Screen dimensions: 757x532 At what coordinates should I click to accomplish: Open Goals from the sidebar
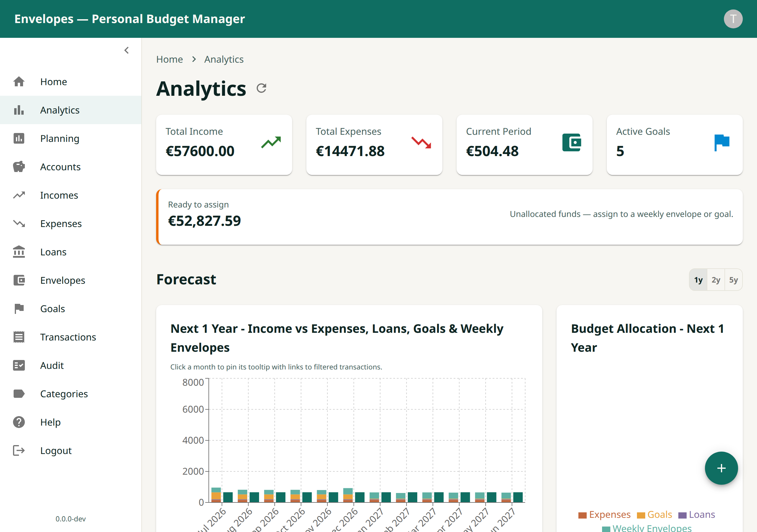click(x=71, y=308)
